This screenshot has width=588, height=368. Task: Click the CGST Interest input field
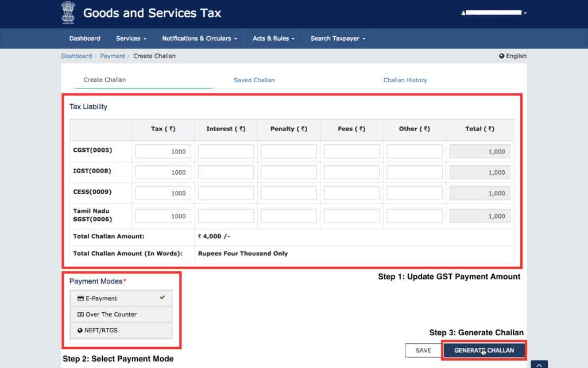click(226, 151)
